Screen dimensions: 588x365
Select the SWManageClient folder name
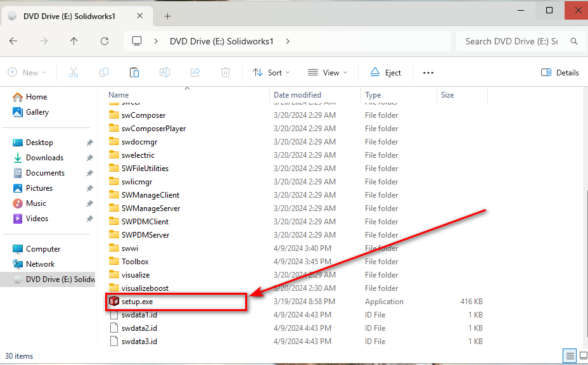150,195
